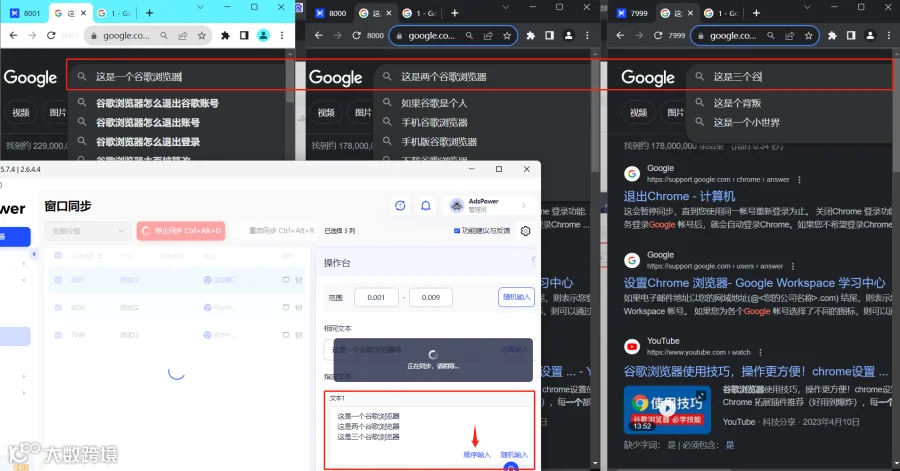Open 功能建议与反馈 feedback link
Image resolution: width=900 pixels, height=471 pixels.
(482, 231)
